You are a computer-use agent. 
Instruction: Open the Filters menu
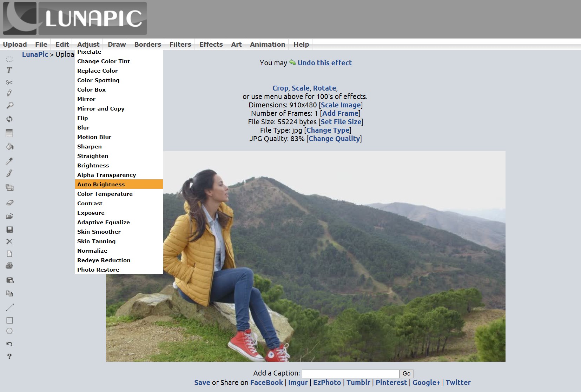pyautogui.click(x=180, y=44)
